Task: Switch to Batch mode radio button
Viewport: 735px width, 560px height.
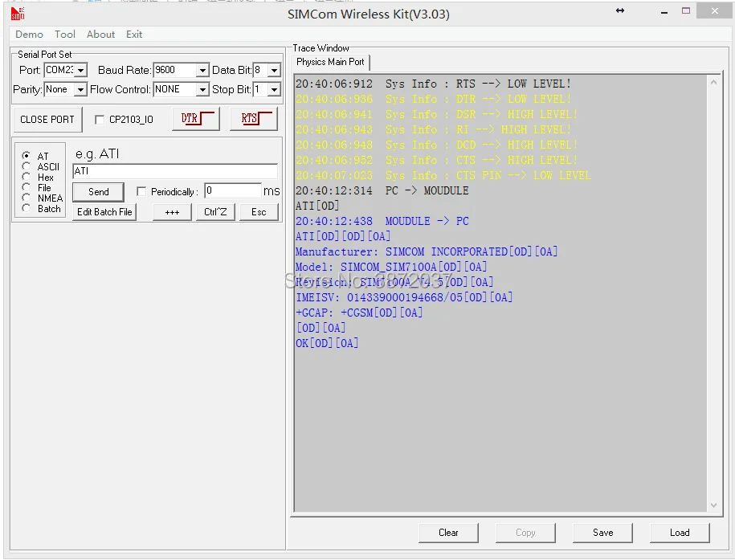Action: [x=27, y=208]
